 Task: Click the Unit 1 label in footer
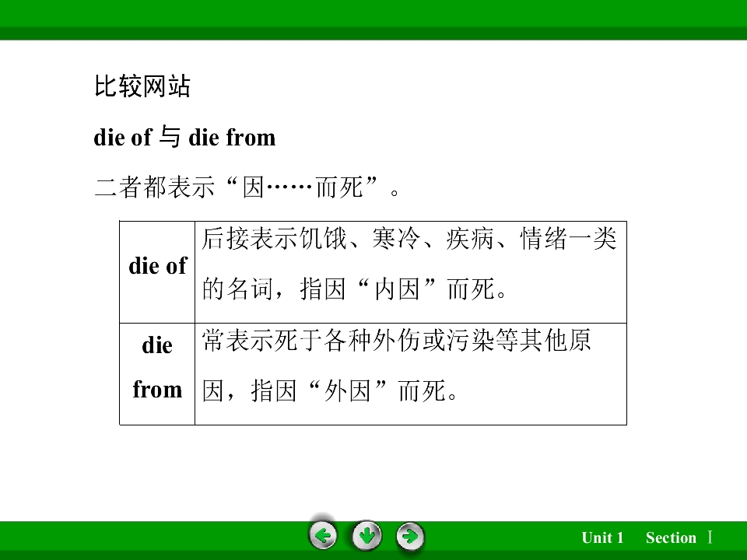coord(602,537)
